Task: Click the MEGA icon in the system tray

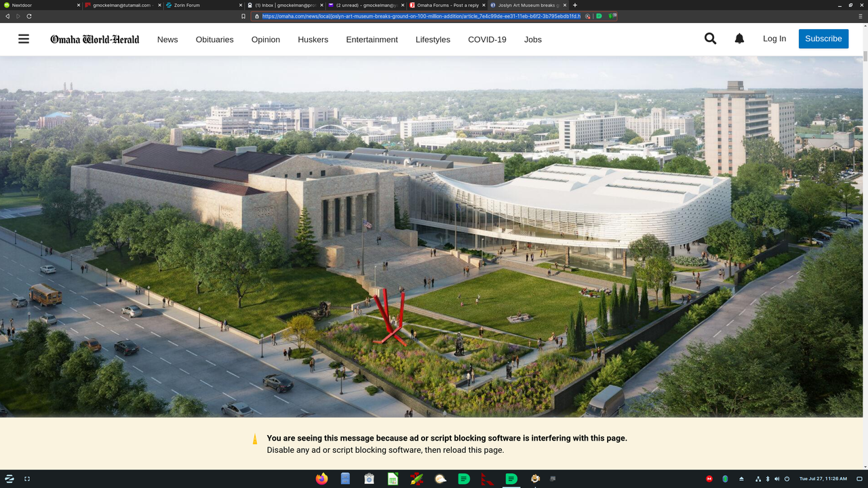Action: click(x=709, y=479)
